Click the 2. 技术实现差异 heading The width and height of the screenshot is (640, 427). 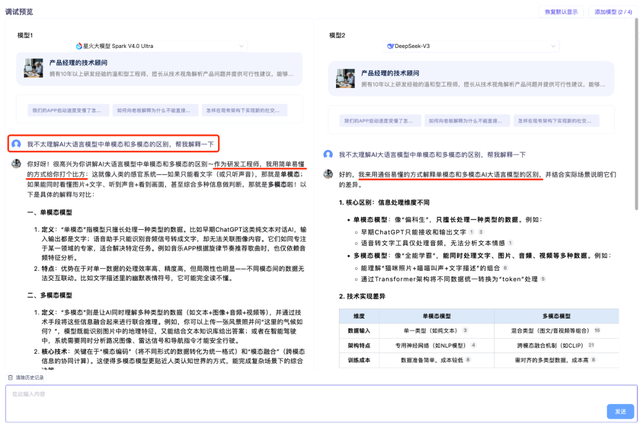pyautogui.click(x=362, y=296)
